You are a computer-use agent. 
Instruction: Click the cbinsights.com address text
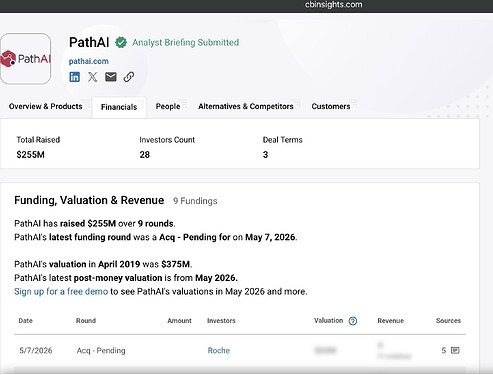[333, 5]
